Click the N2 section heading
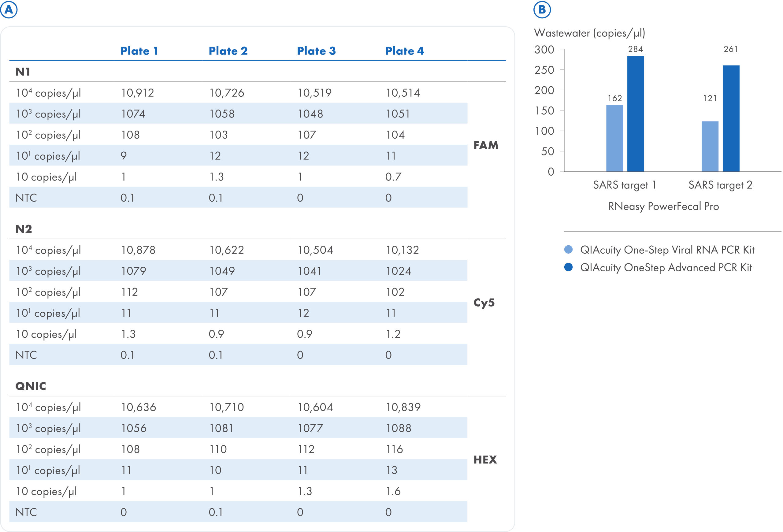 pos(24,229)
